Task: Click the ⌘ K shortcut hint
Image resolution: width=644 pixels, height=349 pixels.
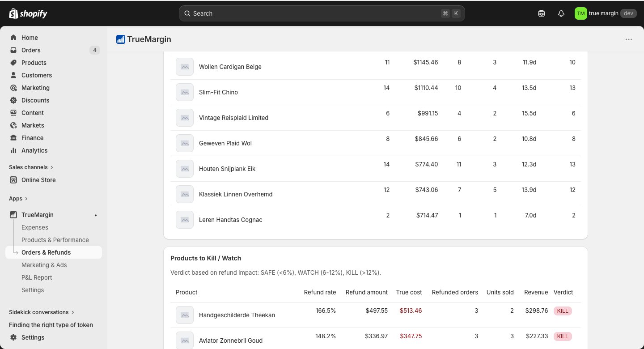Action: point(450,13)
